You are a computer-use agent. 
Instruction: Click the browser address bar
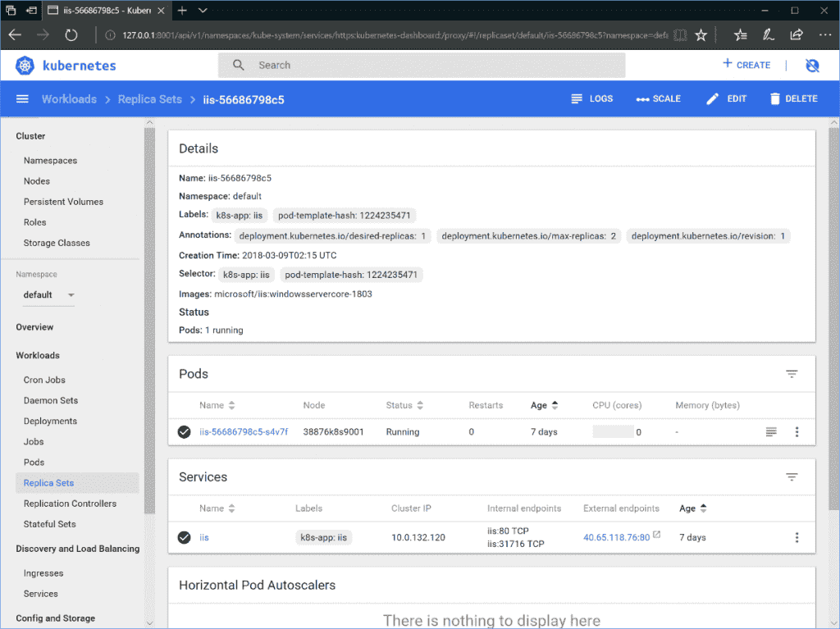click(x=395, y=35)
